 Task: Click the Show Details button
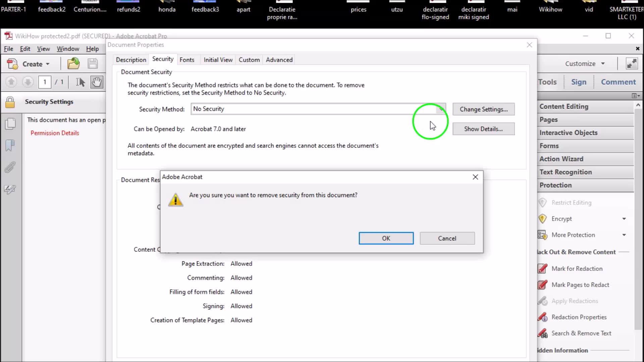tap(483, 129)
